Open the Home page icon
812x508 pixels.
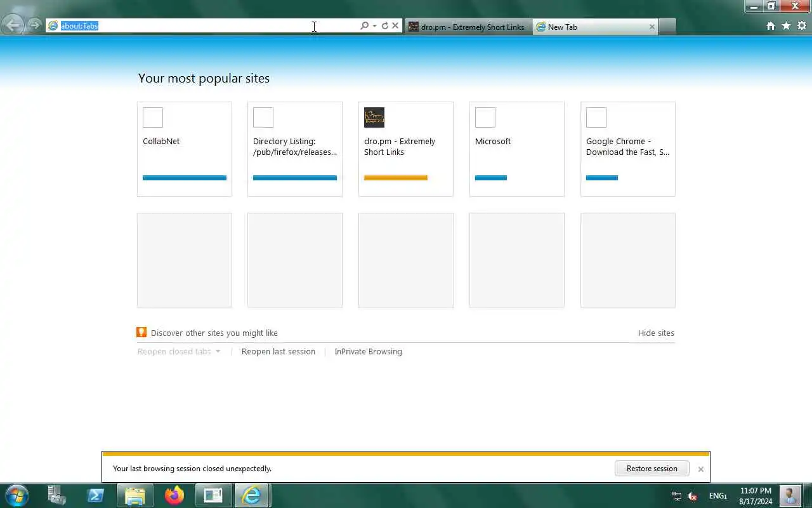771,26
